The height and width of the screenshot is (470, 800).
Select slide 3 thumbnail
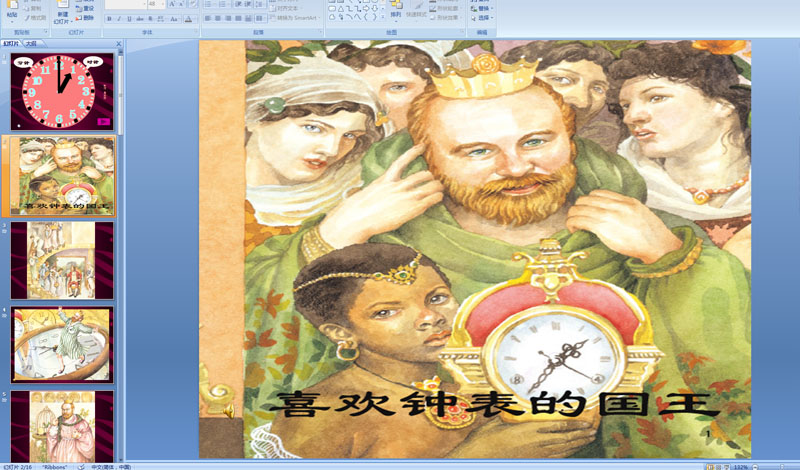62,260
